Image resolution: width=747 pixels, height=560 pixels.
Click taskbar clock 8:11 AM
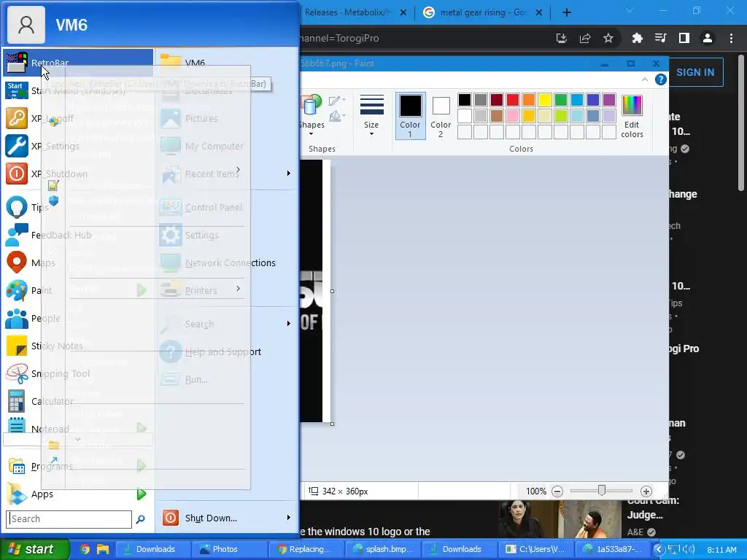pyautogui.click(x=721, y=550)
